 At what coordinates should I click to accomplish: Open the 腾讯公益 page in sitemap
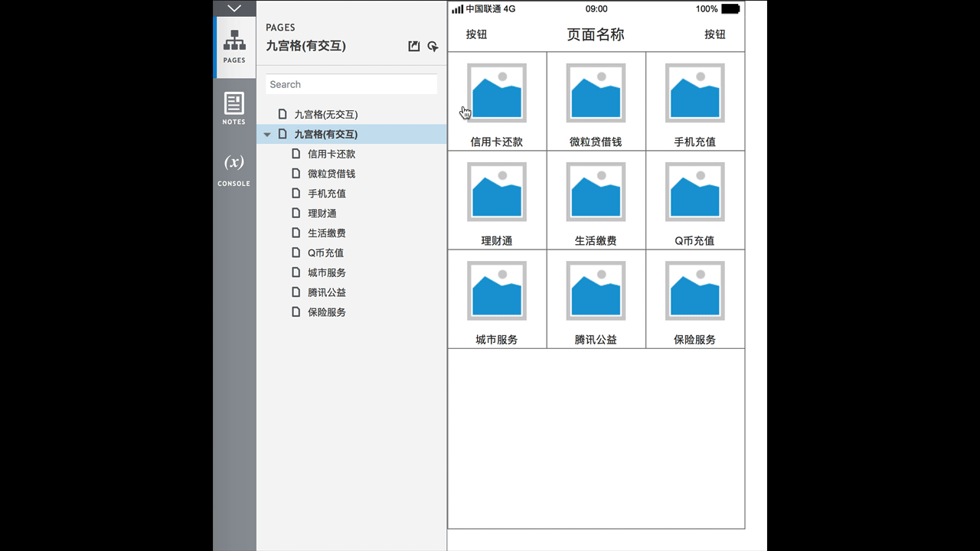(327, 292)
